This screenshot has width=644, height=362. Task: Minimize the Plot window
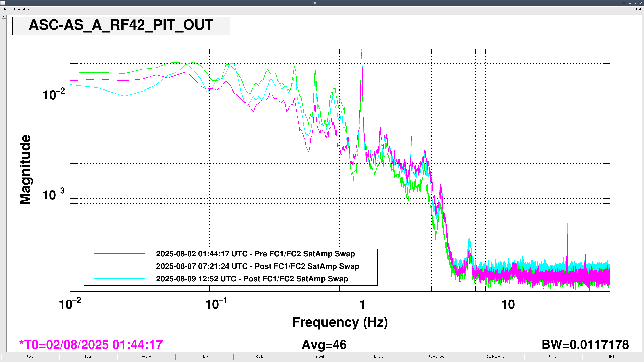pyautogui.click(x=630, y=3)
